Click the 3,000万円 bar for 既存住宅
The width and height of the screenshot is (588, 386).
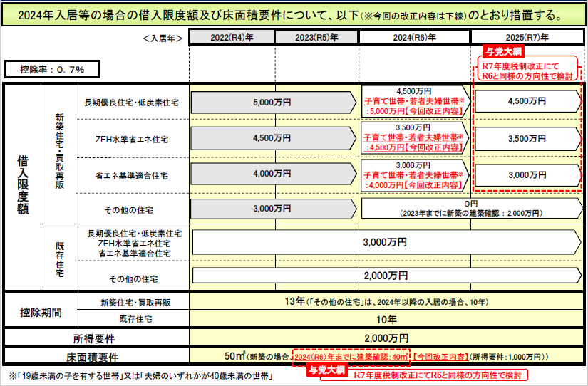386,242
